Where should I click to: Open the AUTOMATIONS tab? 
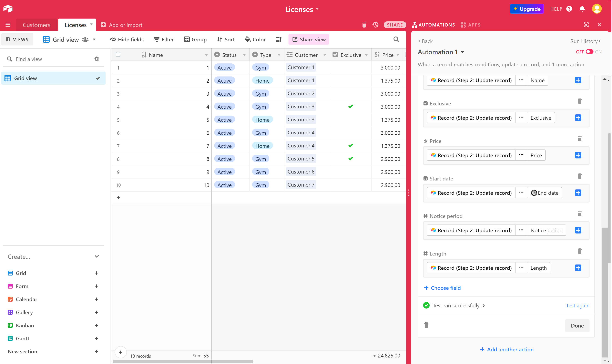(x=433, y=25)
